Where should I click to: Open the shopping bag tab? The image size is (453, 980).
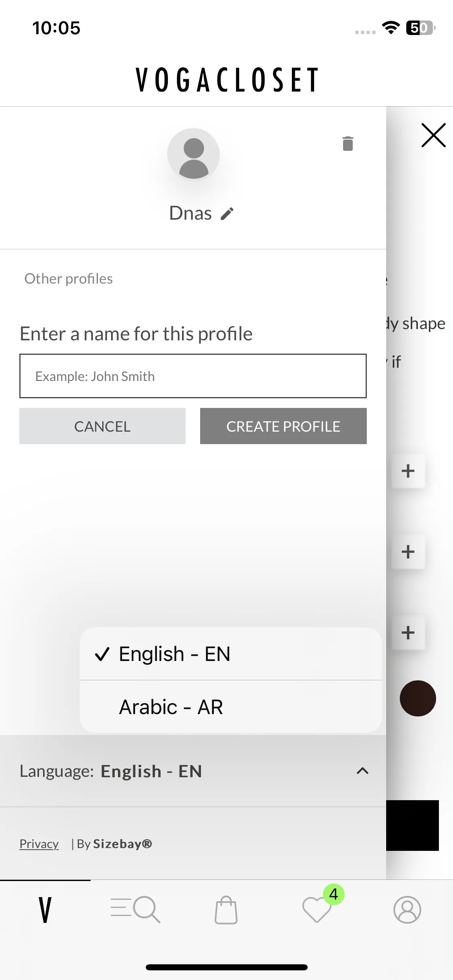point(226,910)
